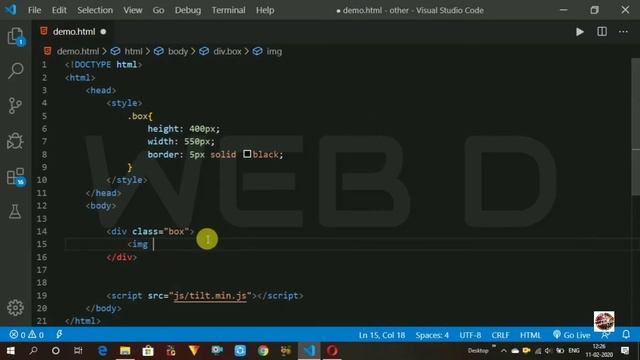Click demo.html in the breadcrumb
640x360 pixels.
[x=78, y=51]
